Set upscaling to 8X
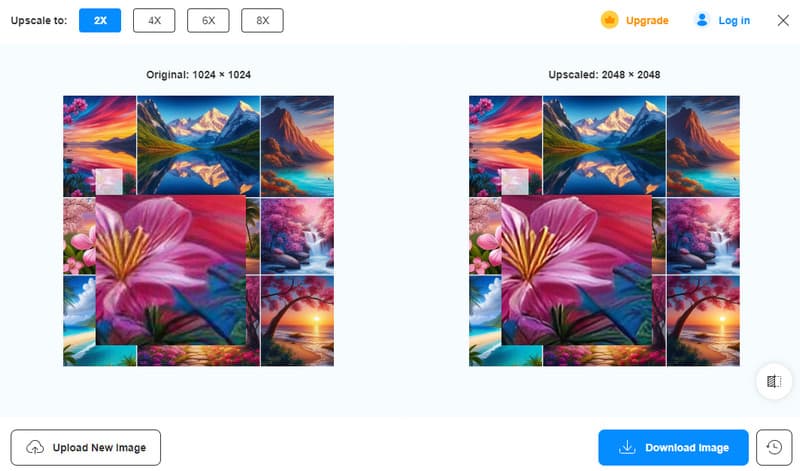 coord(262,20)
